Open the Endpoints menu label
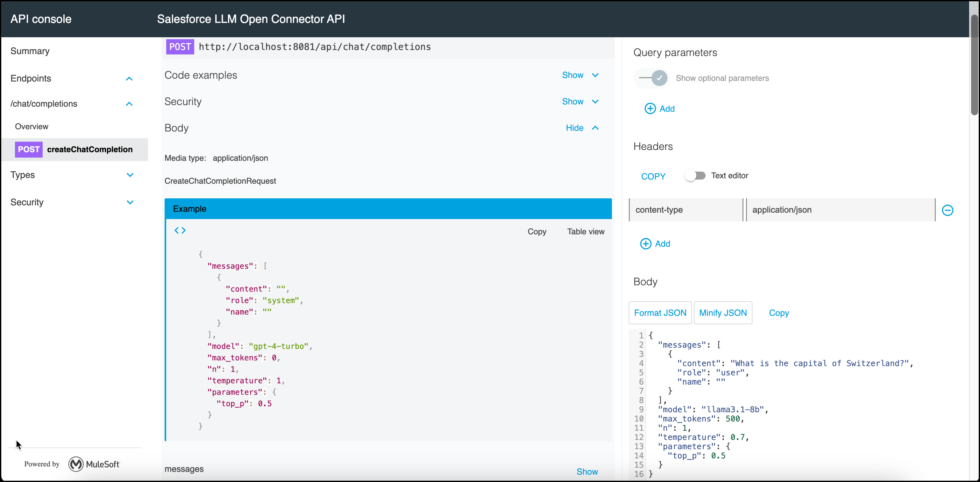Screen dimensions: 980x482 coord(31,78)
